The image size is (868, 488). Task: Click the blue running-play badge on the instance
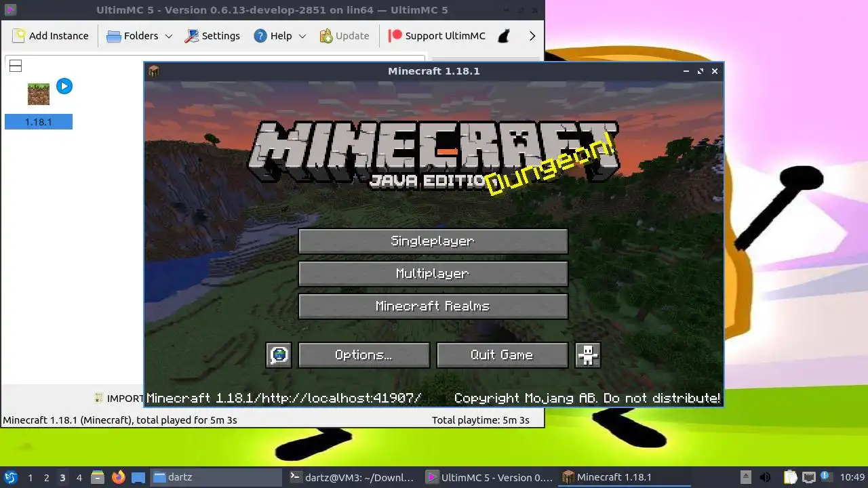pyautogui.click(x=64, y=86)
